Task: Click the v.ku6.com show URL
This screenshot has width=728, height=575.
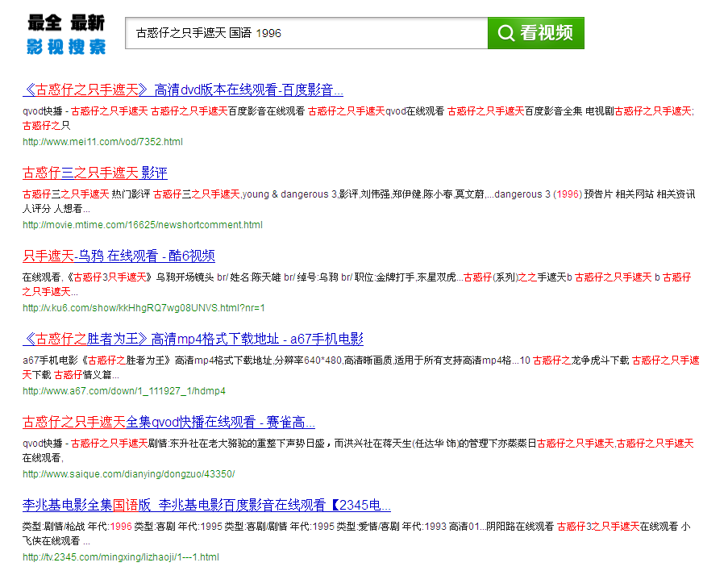Action: [144, 308]
